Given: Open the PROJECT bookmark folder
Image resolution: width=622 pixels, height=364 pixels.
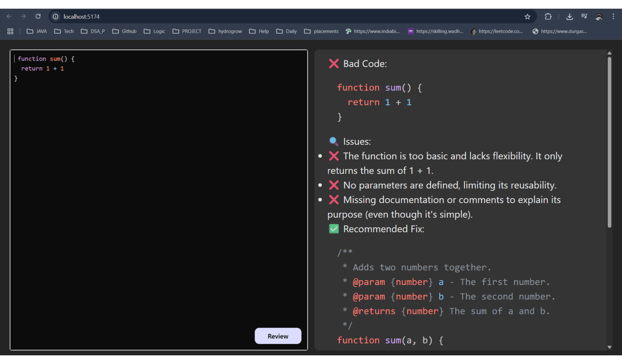Looking at the screenshot, I should (187, 31).
